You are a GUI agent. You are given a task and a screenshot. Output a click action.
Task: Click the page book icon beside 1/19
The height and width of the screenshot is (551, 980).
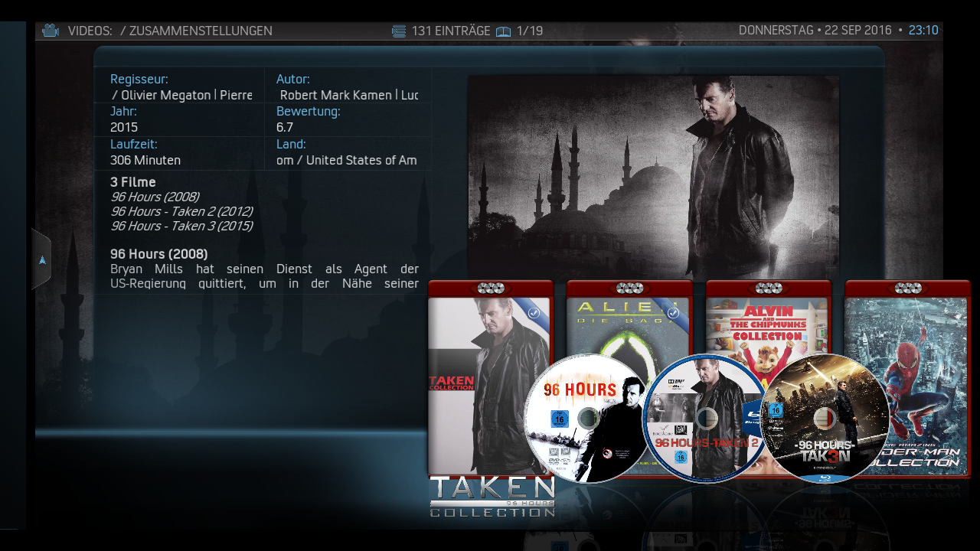tap(503, 31)
